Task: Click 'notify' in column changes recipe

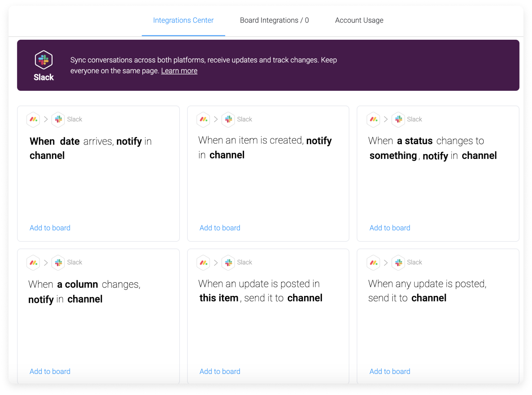Action: [x=41, y=299]
